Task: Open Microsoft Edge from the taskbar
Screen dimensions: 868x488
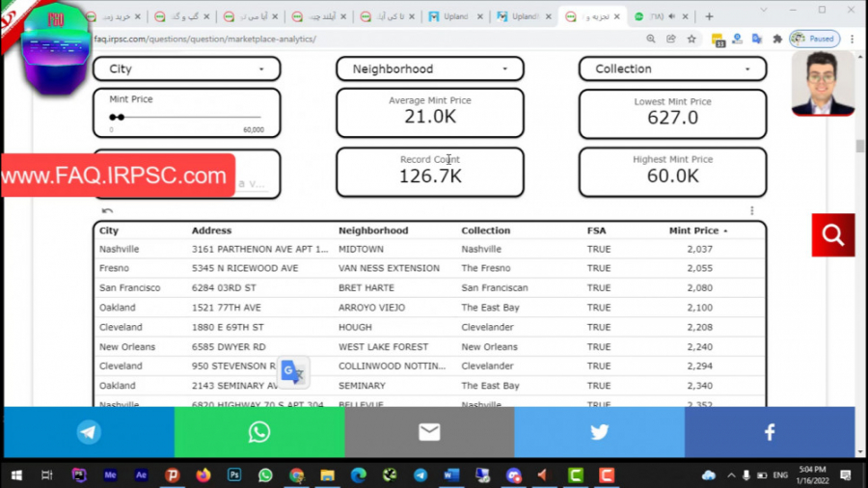Action: coord(358,475)
